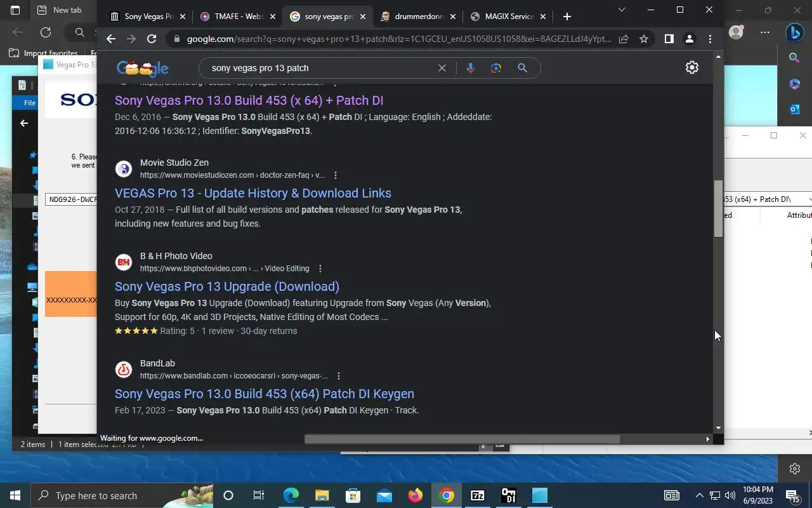The image size is (812, 508).
Task: Share this page via address bar icon
Action: point(624,39)
